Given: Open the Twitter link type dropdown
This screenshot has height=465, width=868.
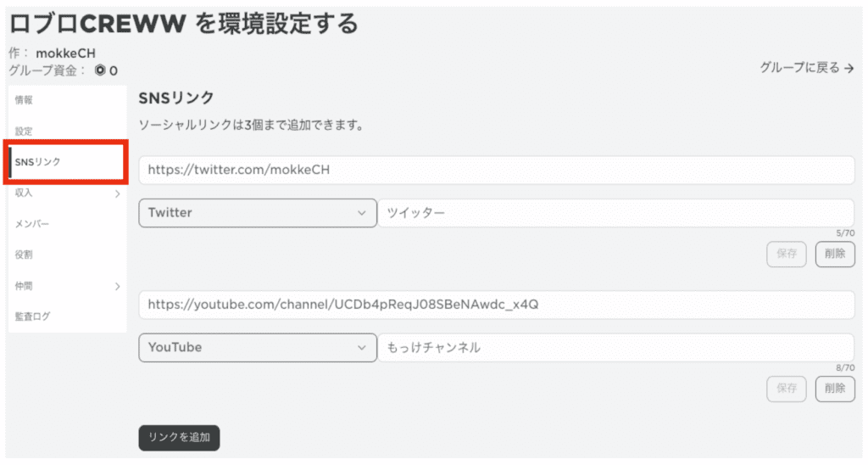Looking at the screenshot, I should click(x=257, y=213).
